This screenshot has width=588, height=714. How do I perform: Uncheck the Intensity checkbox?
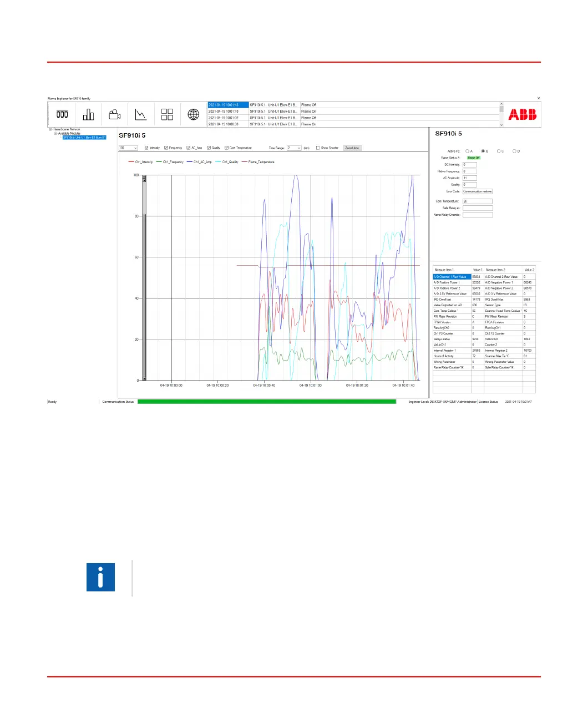point(146,148)
